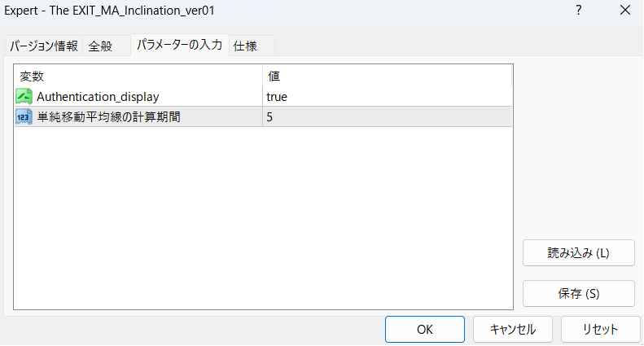The width and height of the screenshot is (644, 346).
Task: Click the キャンセル button
Action: 513,330
